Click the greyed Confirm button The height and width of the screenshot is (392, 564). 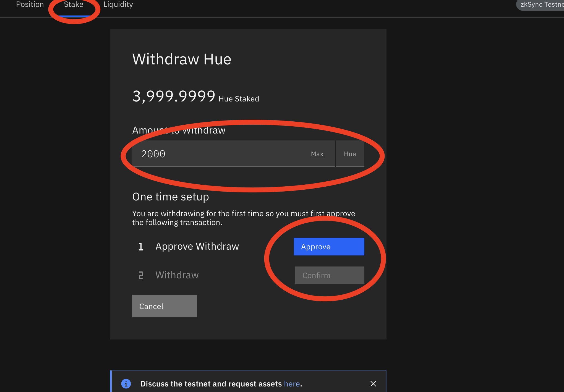pyautogui.click(x=330, y=275)
